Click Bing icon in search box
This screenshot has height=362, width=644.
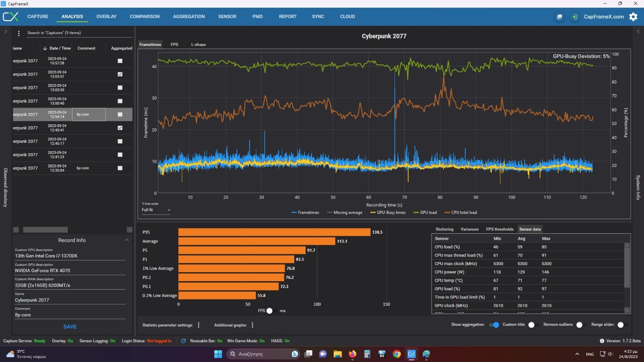click(295, 354)
